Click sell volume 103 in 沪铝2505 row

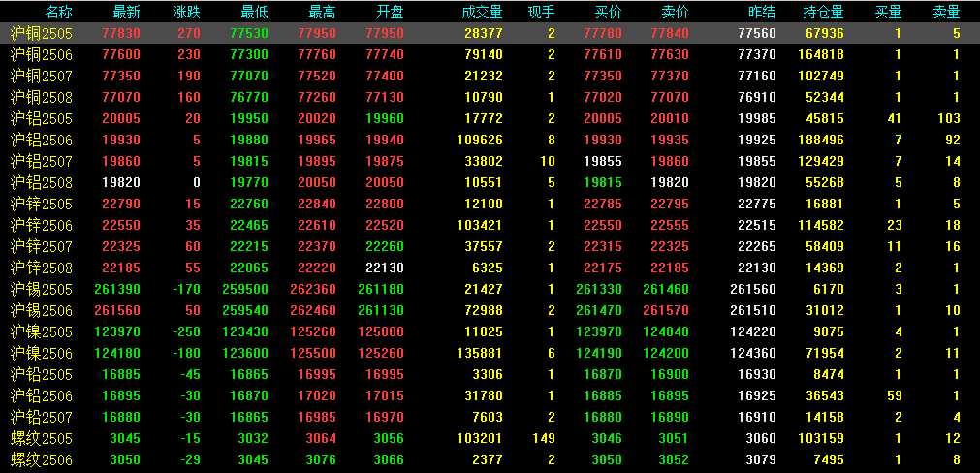point(949,118)
